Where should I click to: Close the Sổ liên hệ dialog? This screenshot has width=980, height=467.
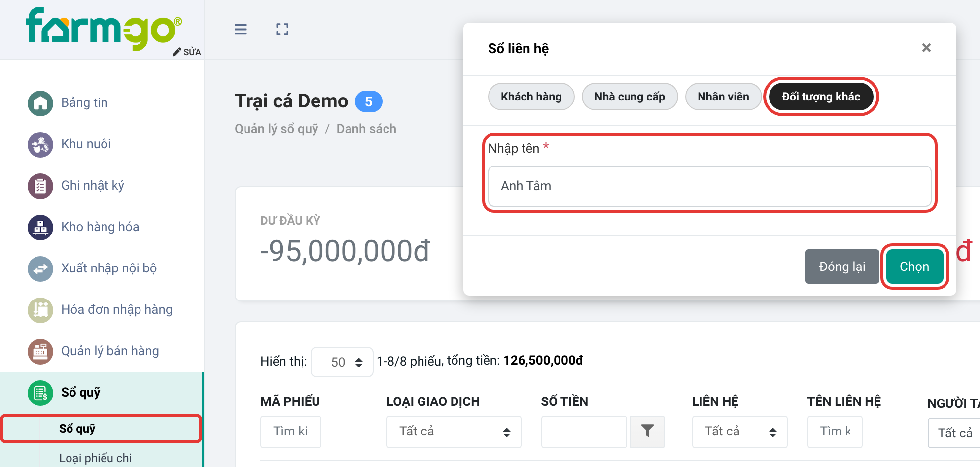coord(926,48)
